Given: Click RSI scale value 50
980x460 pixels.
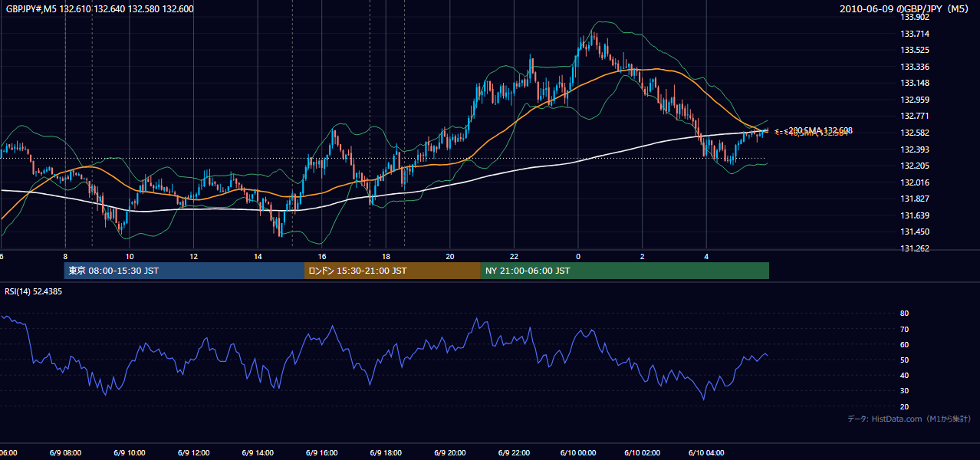Looking at the screenshot, I should [904, 360].
